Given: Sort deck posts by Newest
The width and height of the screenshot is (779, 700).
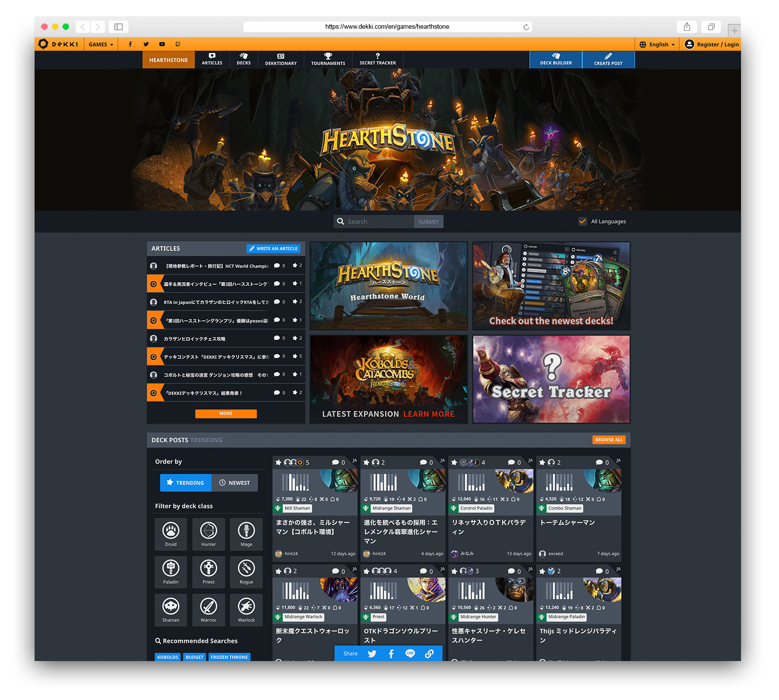Looking at the screenshot, I should [235, 483].
